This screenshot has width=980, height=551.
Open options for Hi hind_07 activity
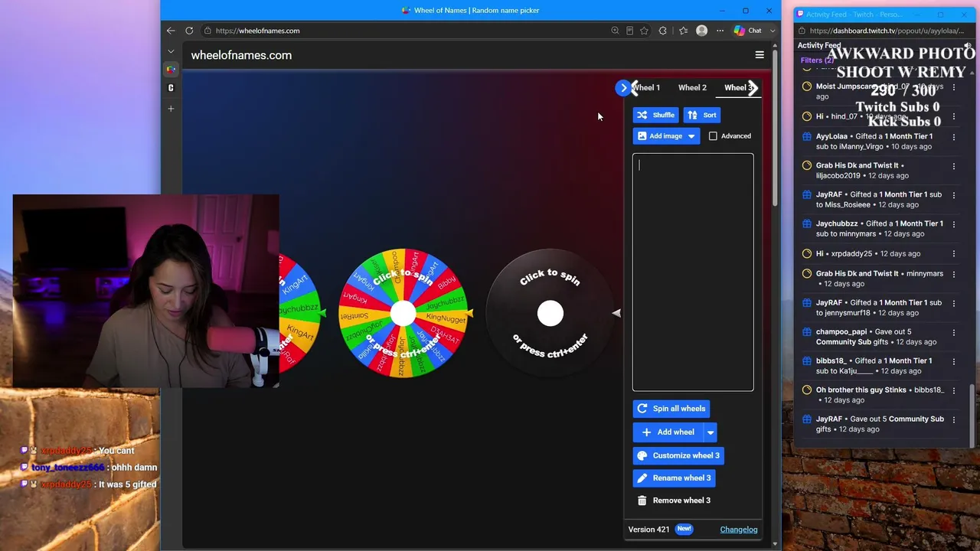954,116
